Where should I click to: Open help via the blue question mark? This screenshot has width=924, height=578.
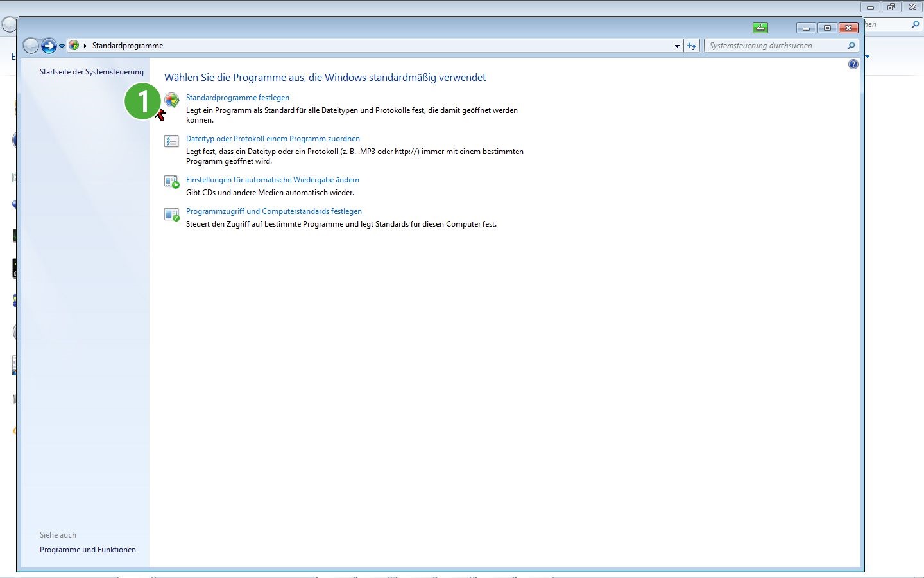(x=853, y=64)
